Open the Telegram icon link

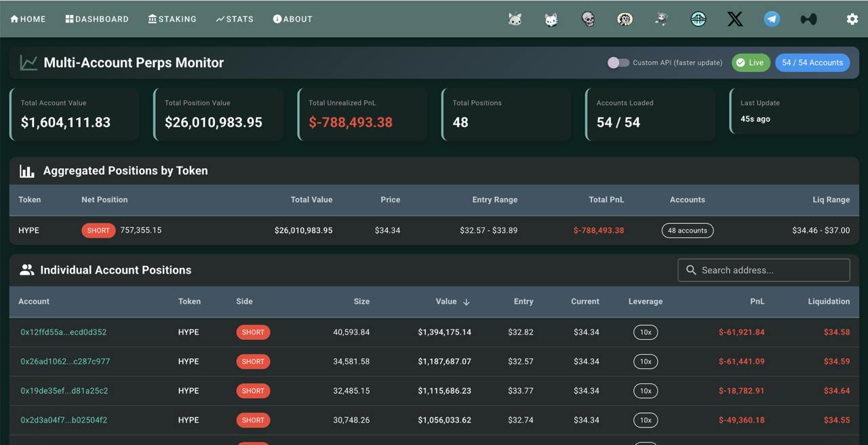pos(772,19)
